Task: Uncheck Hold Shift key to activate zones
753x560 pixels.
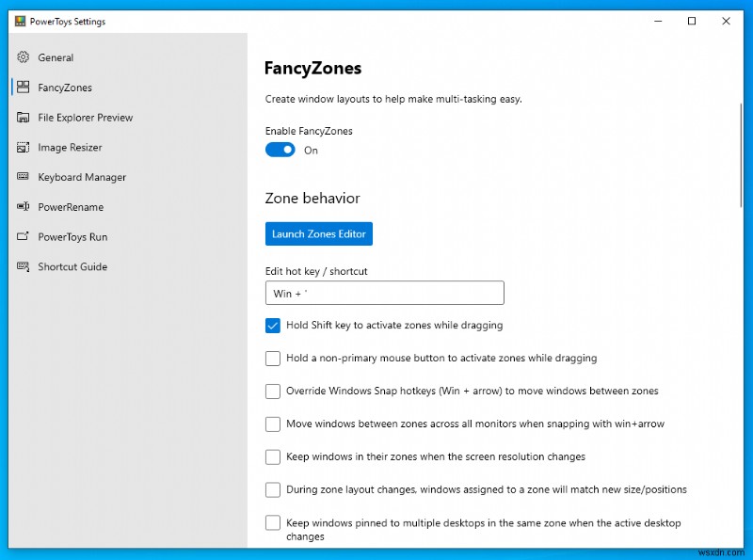Action: point(273,326)
